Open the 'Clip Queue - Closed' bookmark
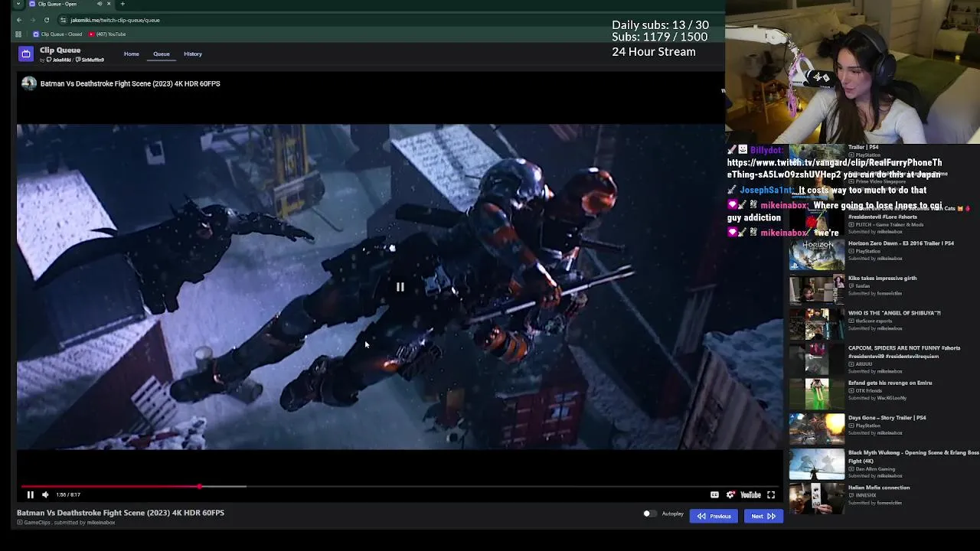 57,34
